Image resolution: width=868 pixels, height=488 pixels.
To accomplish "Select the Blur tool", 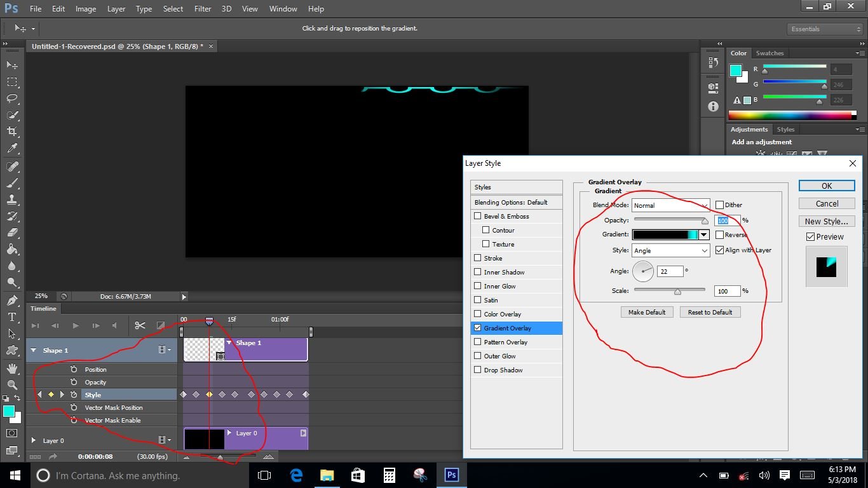I will coord(12,266).
